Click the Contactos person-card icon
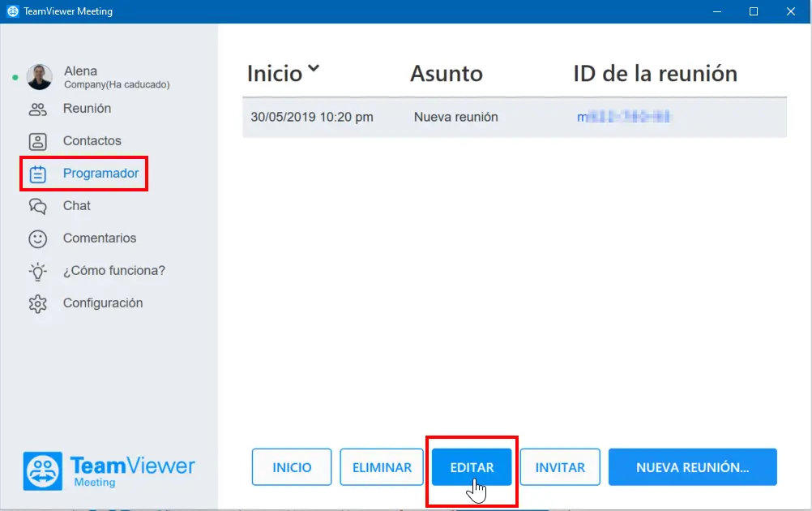This screenshot has width=812, height=511. 38,141
